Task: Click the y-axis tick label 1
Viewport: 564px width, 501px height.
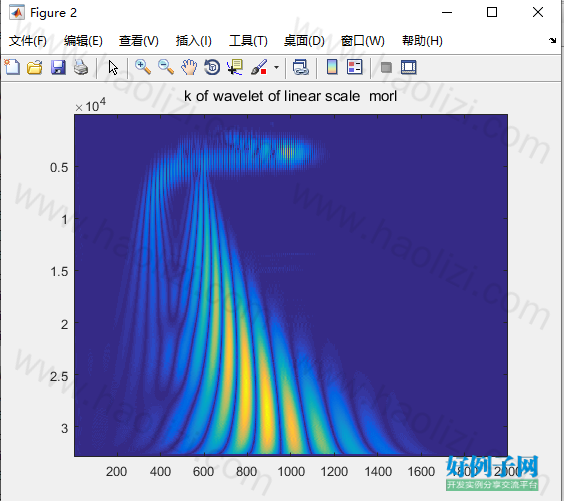Action: (x=65, y=219)
